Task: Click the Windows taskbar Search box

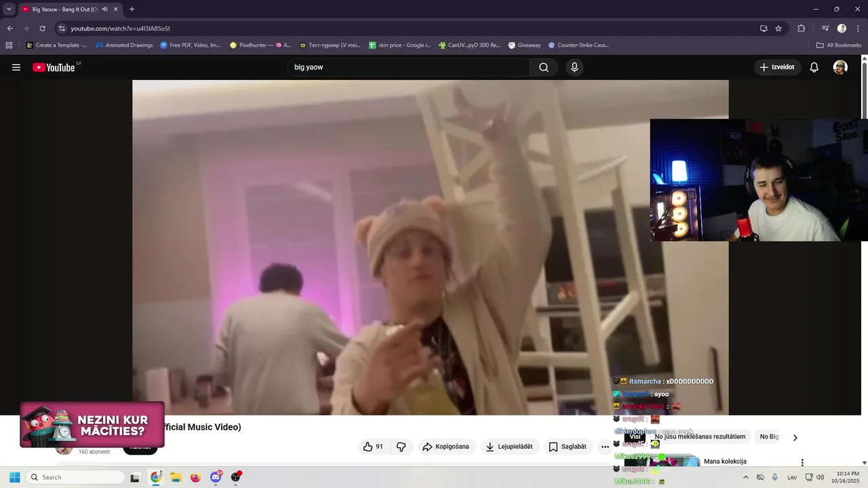Action: (76, 477)
